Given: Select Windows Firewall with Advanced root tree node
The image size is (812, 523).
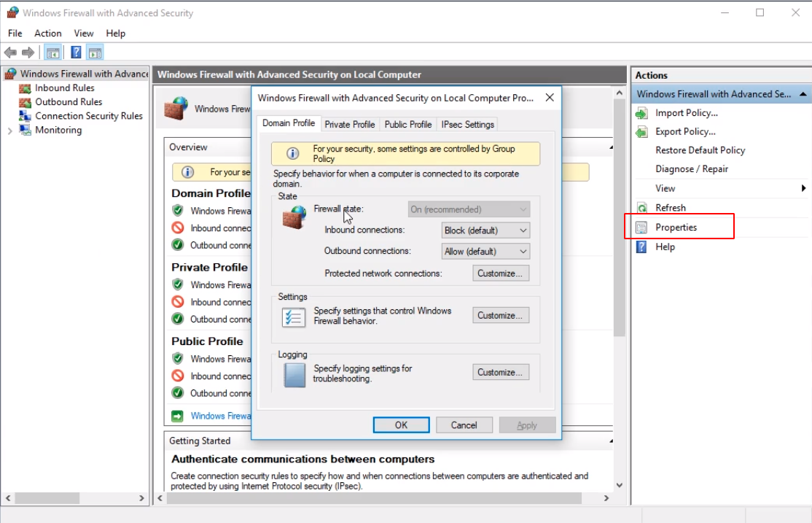Looking at the screenshot, I should click(84, 74).
